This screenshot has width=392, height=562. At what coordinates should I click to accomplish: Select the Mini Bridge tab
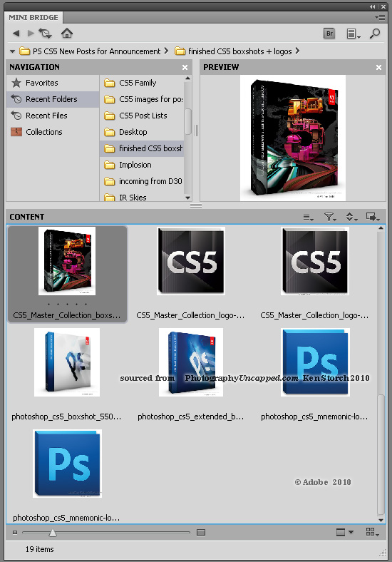click(x=33, y=17)
